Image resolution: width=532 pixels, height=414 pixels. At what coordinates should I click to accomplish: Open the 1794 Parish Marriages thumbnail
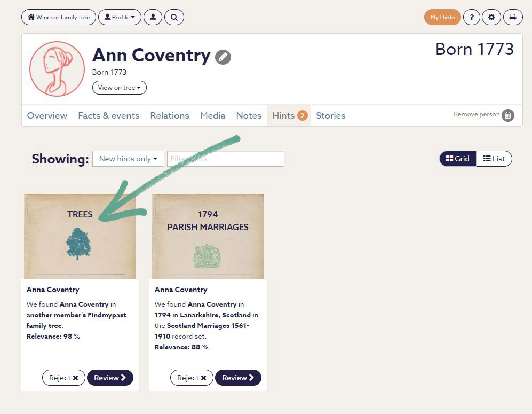(208, 236)
